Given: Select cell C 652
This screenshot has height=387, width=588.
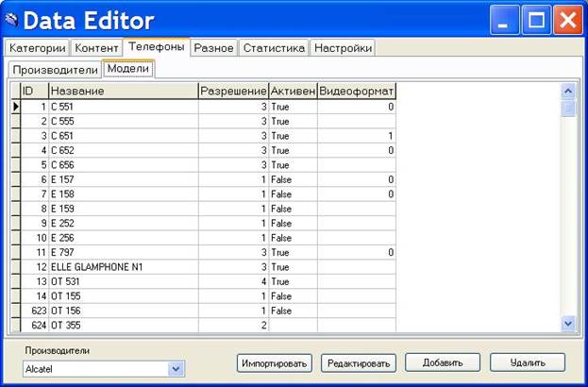Looking at the screenshot, I should click(x=124, y=150).
